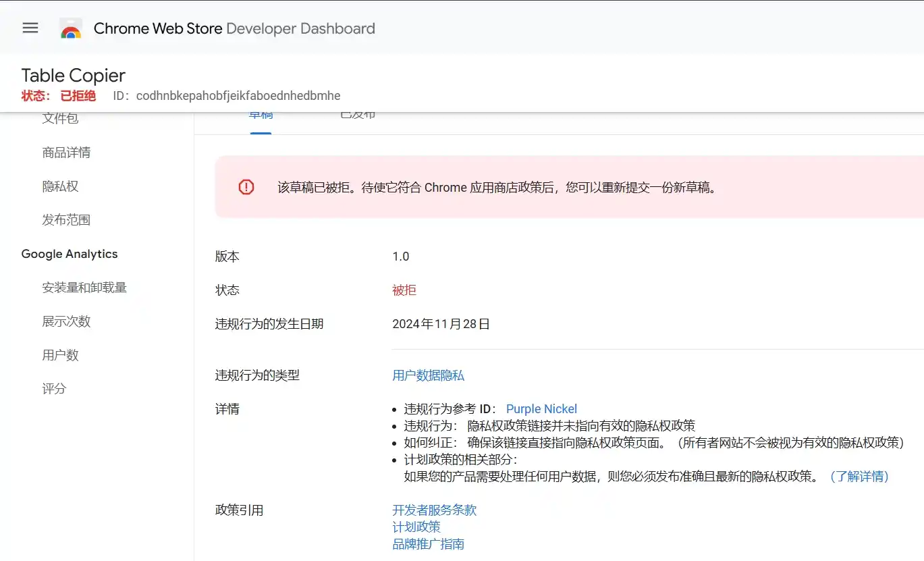Open the hamburger navigation menu
The width and height of the screenshot is (924, 561).
(x=30, y=28)
